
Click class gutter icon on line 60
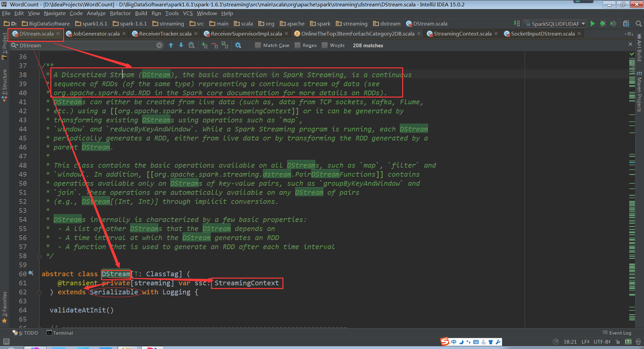click(x=31, y=273)
